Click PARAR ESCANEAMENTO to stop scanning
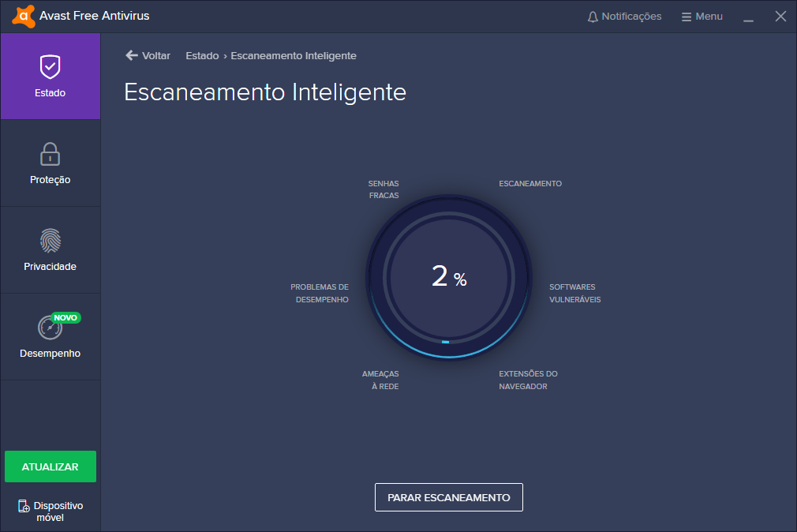Image resolution: width=797 pixels, height=532 pixels. coord(448,497)
